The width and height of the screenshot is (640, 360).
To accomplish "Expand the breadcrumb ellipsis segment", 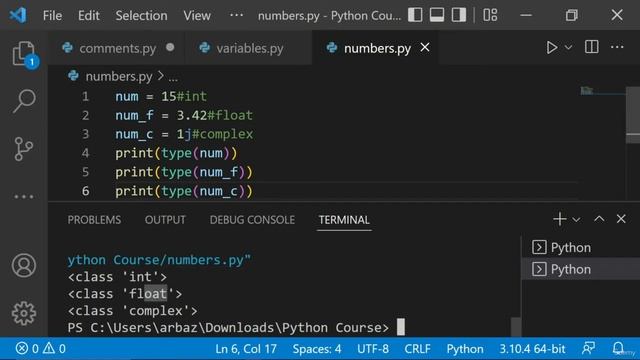I will 173,77.
